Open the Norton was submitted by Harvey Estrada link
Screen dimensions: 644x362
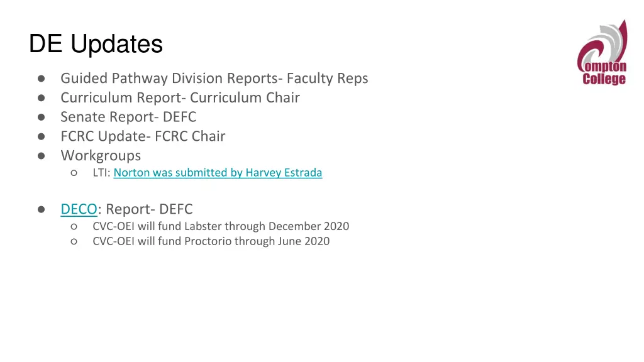click(x=218, y=172)
